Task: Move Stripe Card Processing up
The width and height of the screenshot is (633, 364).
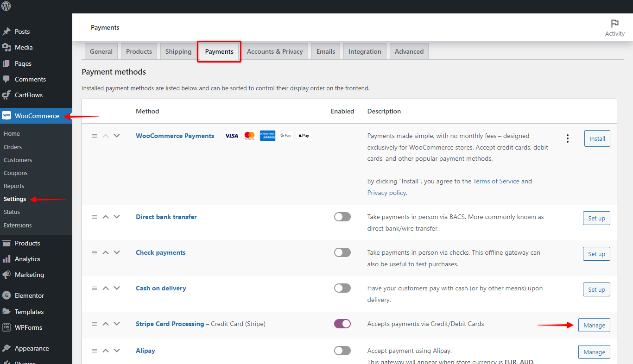Action: click(x=106, y=324)
